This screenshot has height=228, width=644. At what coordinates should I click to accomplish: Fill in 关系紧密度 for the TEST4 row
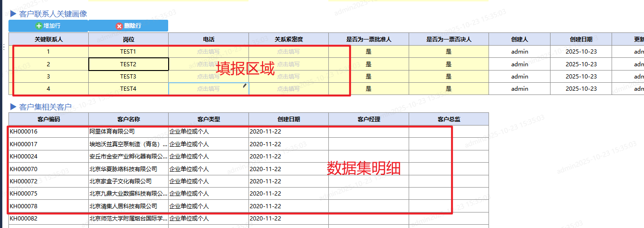point(289,88)
